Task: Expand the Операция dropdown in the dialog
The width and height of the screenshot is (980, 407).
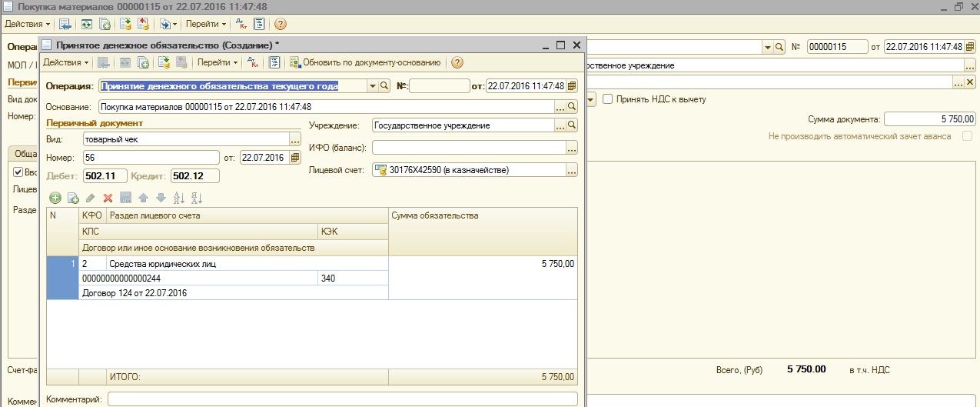Action: tap(374, 86)
